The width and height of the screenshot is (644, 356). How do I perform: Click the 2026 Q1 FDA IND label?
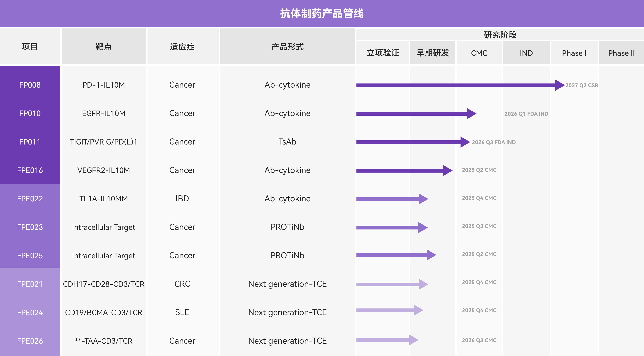[526, 114]
